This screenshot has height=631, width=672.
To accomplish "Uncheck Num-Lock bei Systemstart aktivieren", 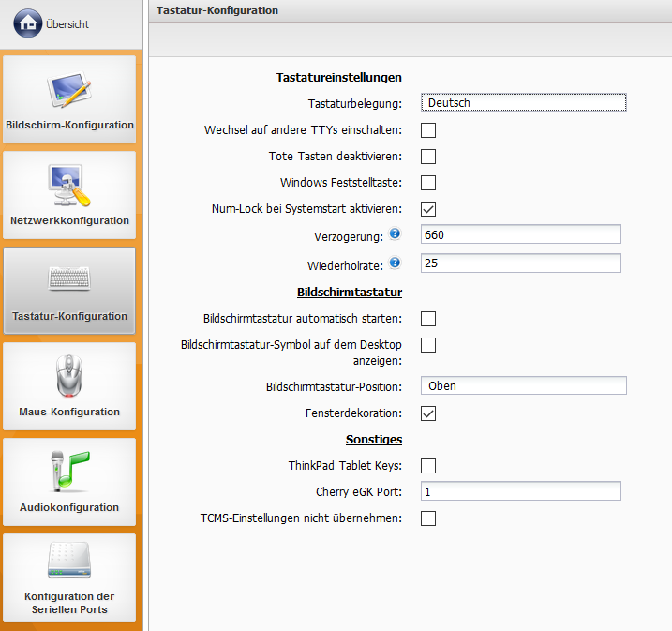I will click(428, 209).
